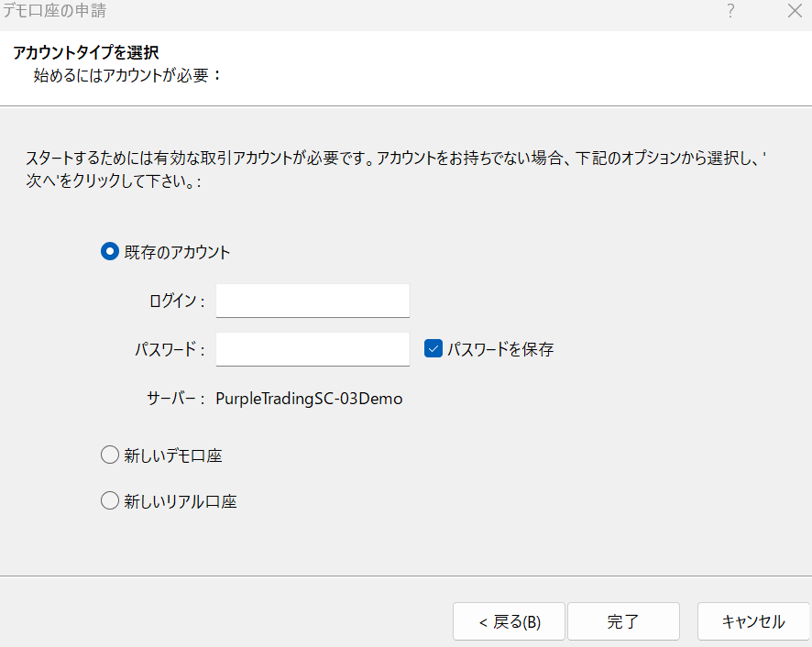Click the サーバー label text
This screenshot has height=647, width=812.
point(176,399)
